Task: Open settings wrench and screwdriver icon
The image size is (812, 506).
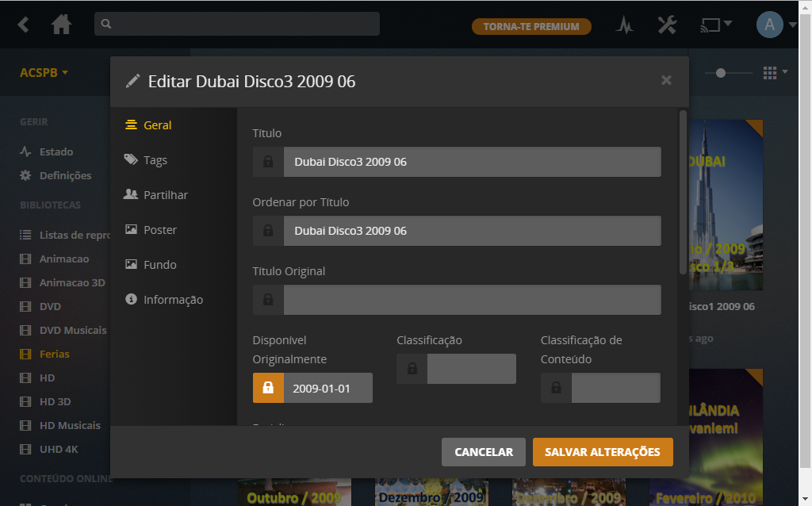Action: pos(667,25)
